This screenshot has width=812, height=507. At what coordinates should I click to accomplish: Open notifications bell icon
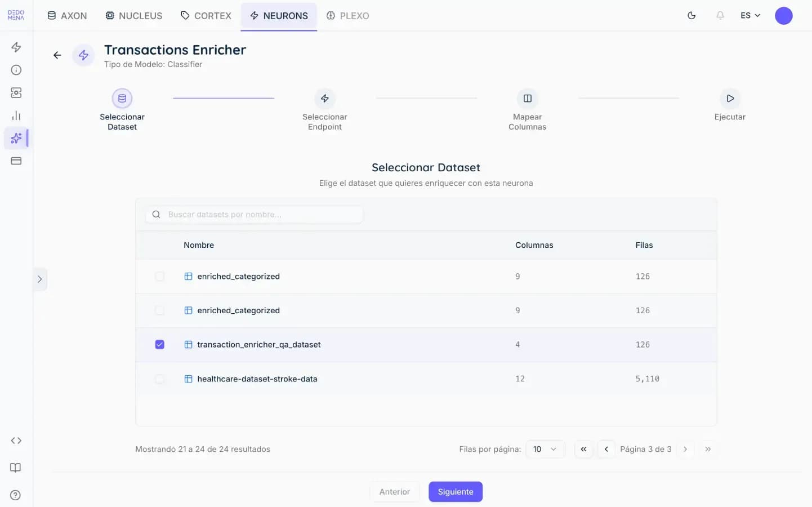pyautogui.click(x=720, y=16)
